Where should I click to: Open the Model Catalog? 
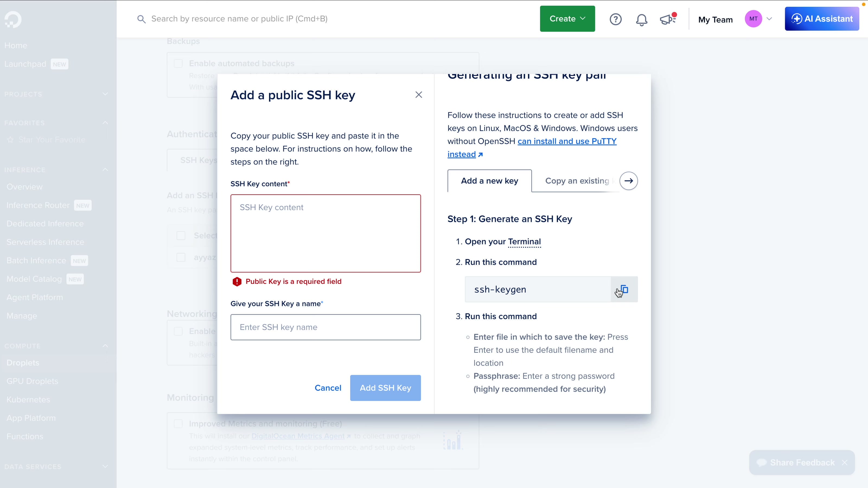[34, 279]
